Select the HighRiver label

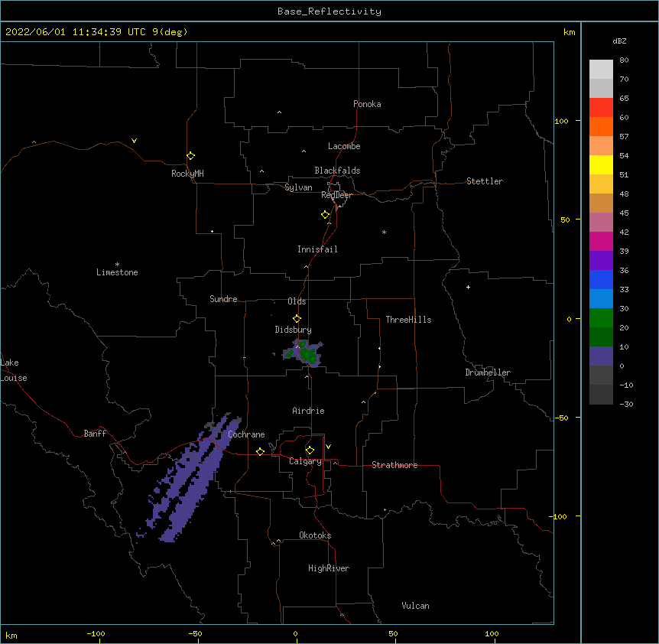329,568
